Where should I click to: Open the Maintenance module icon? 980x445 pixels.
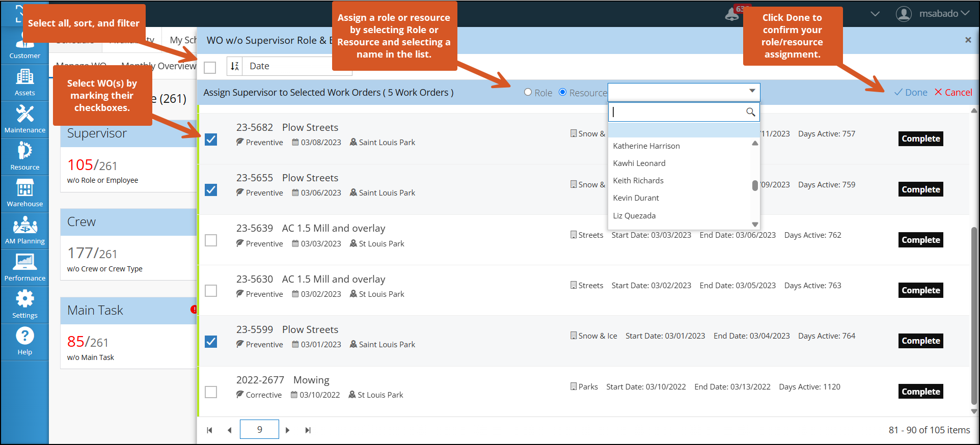click(x=24, y=119)
